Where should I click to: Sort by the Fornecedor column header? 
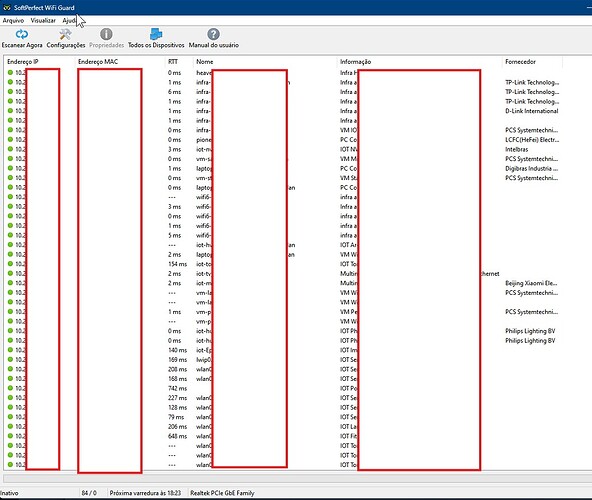tap(520, 62)
